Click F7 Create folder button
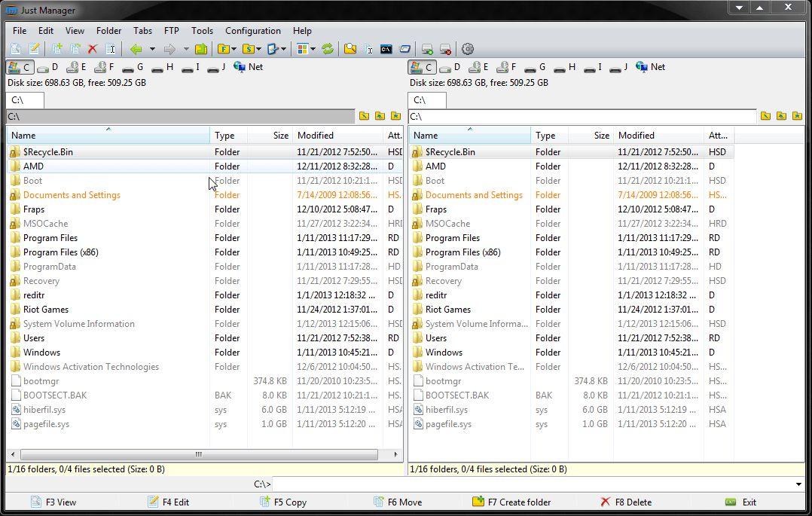The width and height of the screenshot is (812, 516). click(511, 502)
